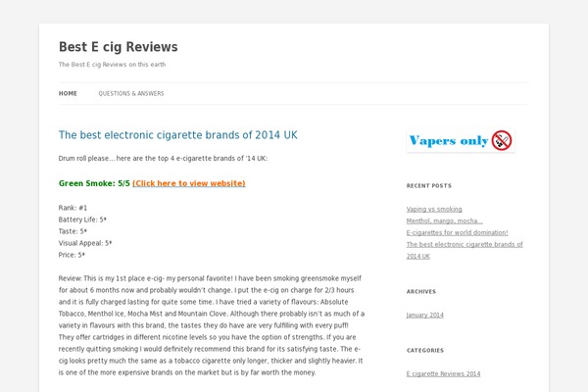
Task: Click the site tagline under the title
Action: [112, 65]
